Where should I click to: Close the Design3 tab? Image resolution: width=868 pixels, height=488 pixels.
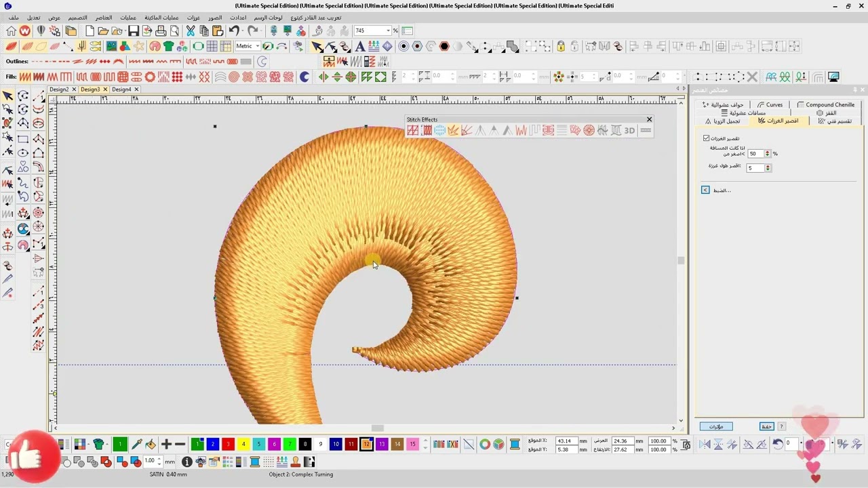[x=105, y=89]
